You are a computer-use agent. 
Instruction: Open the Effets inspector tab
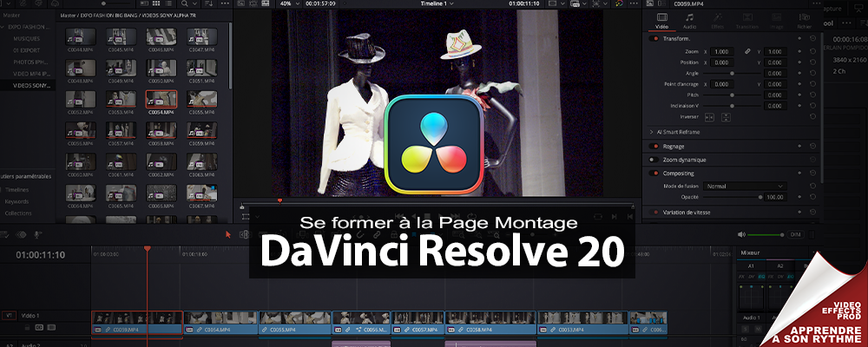(x=718, y=21)
